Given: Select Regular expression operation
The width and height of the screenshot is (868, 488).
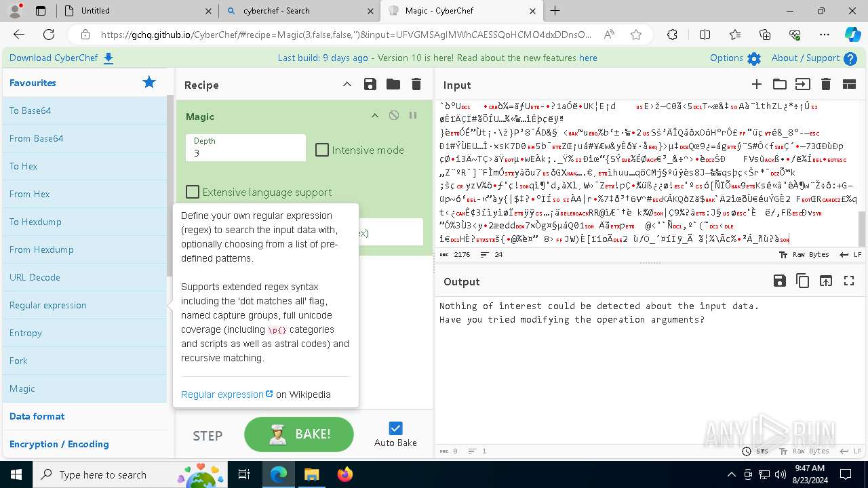Looking at the screenshot, I should [x=84, y=305].
